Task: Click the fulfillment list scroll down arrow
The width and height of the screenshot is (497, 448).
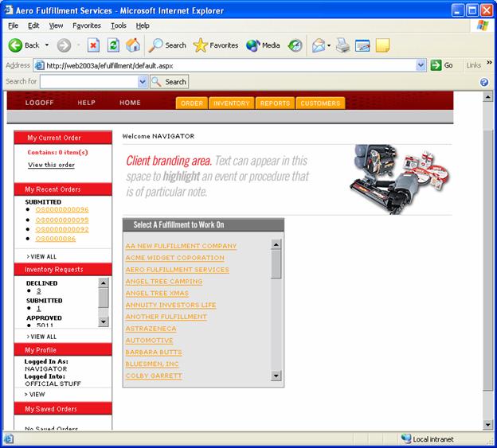Action: tap(276, 376)
